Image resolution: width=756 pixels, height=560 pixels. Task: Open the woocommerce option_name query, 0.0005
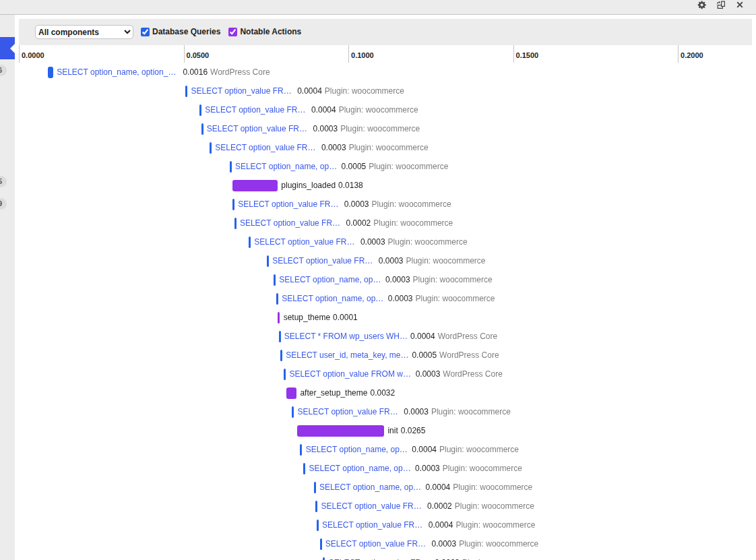[286, 166]
